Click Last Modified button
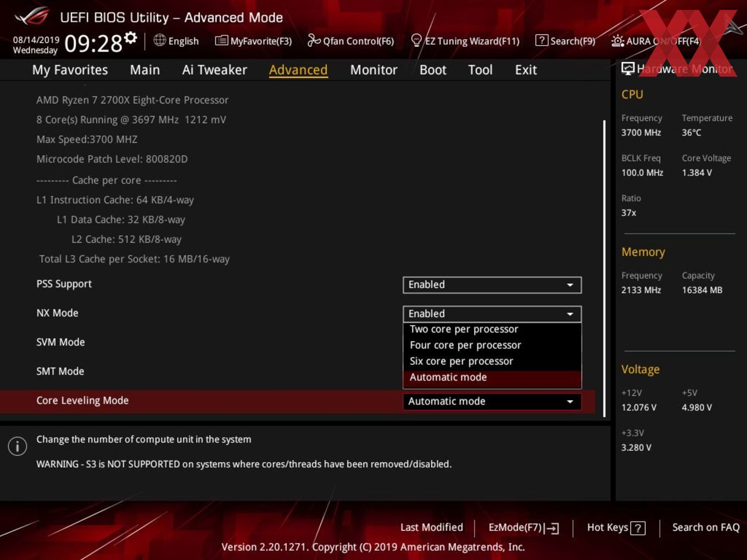Image resolution: width=747 pixels, height=560 pixels. tap(432, 527)
